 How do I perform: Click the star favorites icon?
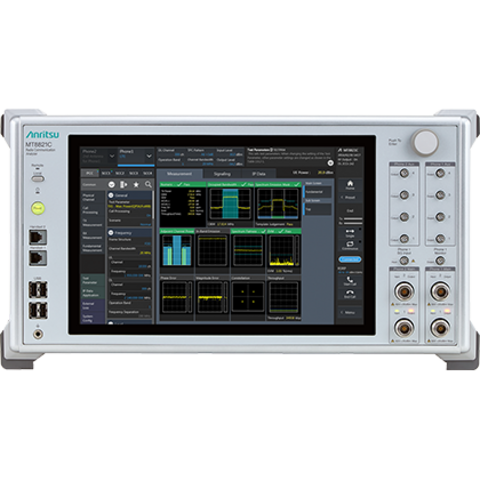point(136,184)
